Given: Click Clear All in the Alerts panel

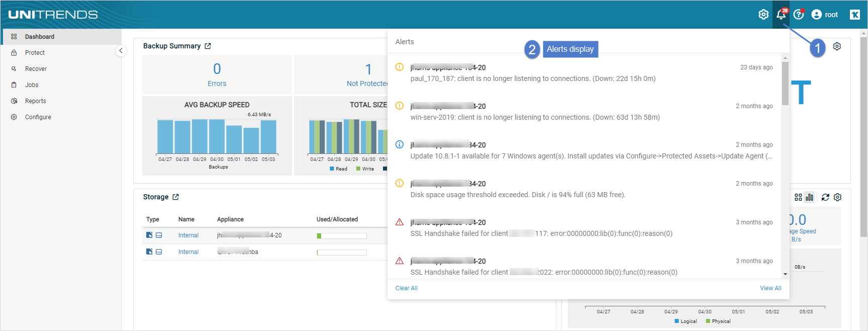Looking at the screenshot, I should tap(407, 288).
